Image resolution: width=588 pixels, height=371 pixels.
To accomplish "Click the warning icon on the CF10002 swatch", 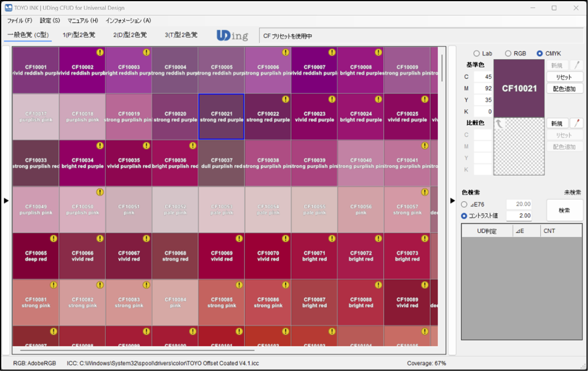I will click(100, 53).
